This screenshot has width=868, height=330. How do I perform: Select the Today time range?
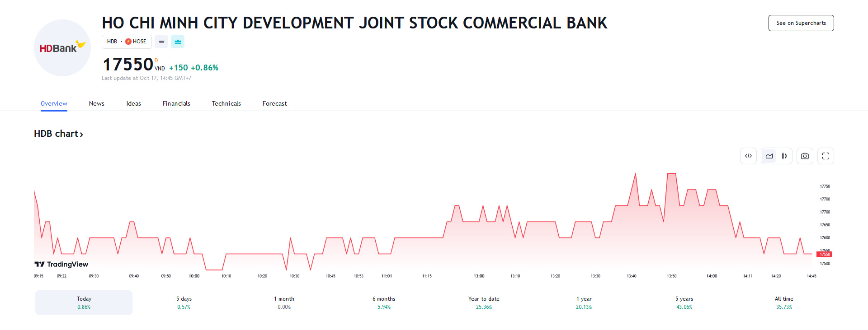(x=84, y=302)
